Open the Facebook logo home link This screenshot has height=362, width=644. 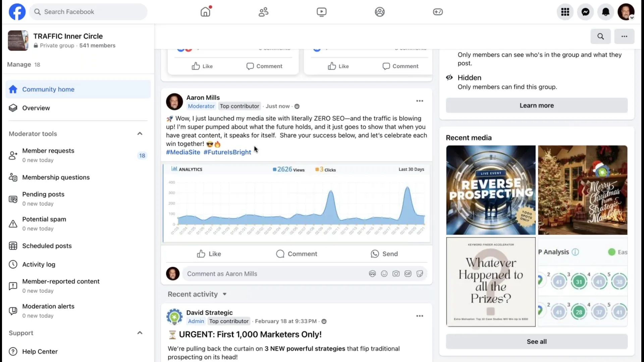point(17,12)
